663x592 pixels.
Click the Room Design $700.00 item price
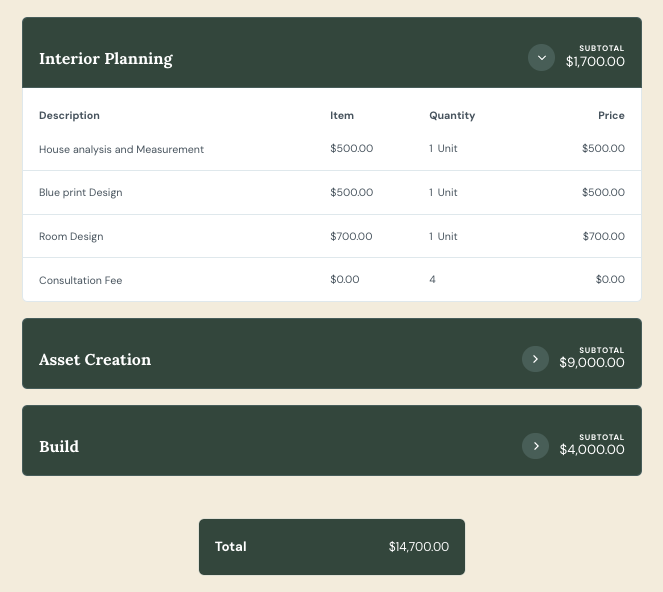[351, 237]
